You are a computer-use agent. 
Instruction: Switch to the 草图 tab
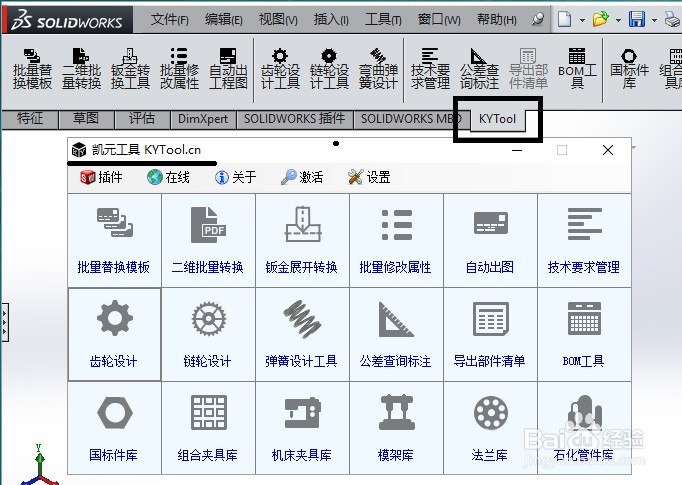point(86,119)
